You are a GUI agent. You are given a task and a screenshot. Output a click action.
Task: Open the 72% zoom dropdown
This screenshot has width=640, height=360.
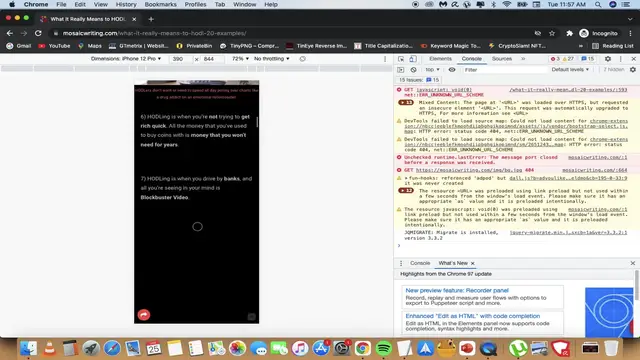click(240, 59)
